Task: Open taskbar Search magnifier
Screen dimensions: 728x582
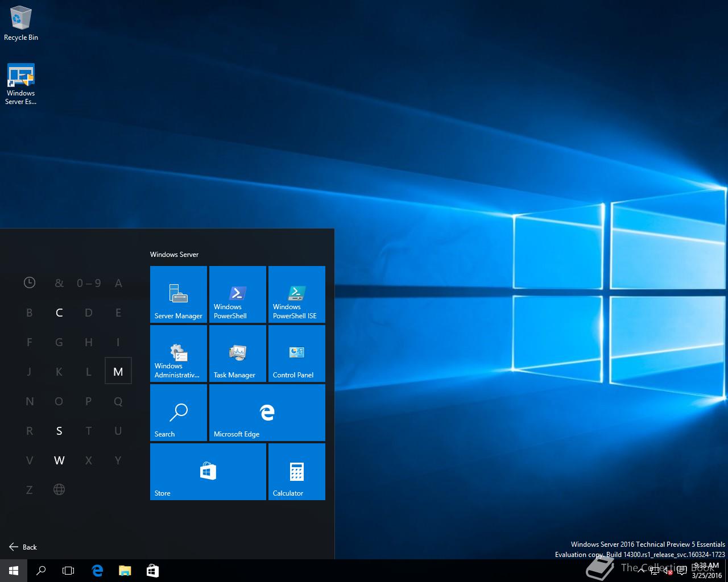Action: click(x=41, y=571)
